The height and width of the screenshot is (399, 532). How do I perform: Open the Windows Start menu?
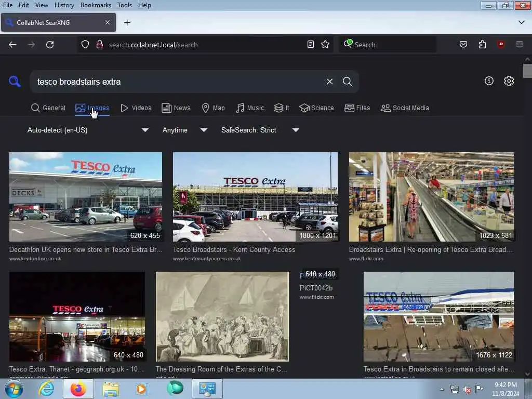(14, 389)
